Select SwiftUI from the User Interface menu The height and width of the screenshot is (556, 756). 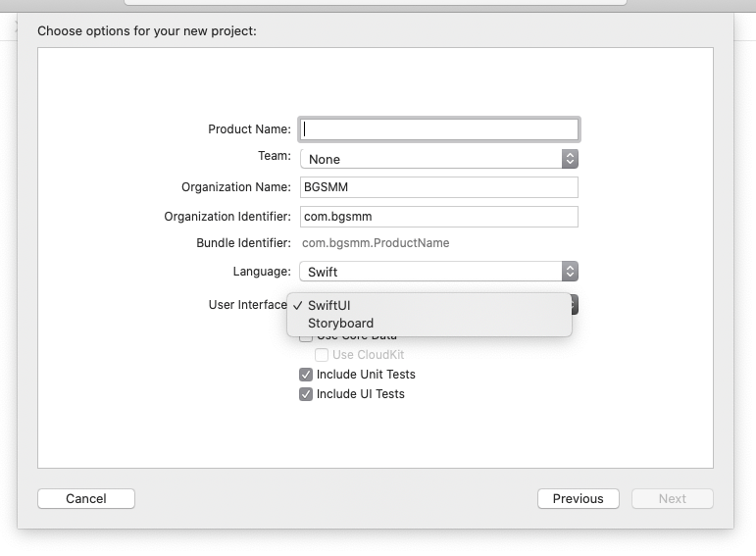click(329, 305)
